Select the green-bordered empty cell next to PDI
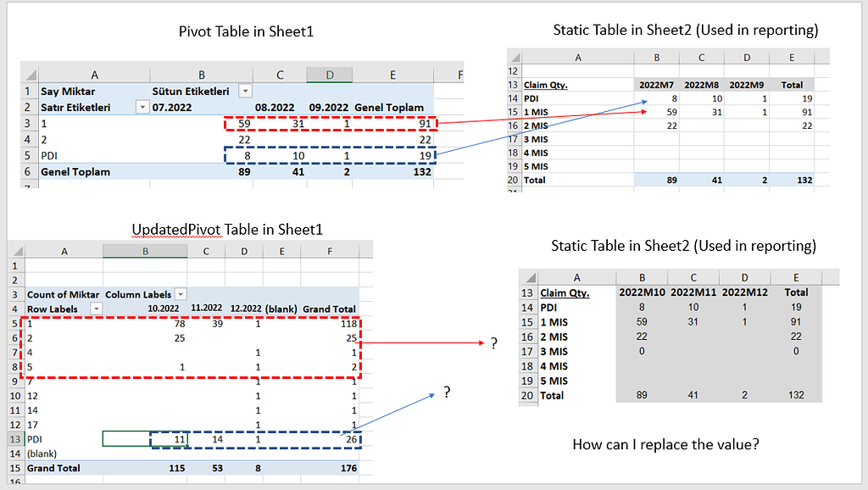This screenshot has height=490, width=868. [x=126, y=438]
